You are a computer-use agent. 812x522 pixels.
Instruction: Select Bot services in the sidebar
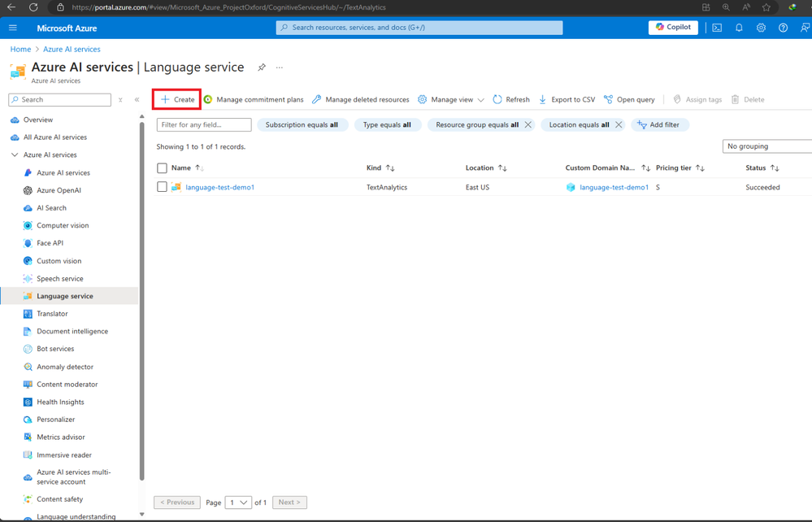click(x=55, y=349)
